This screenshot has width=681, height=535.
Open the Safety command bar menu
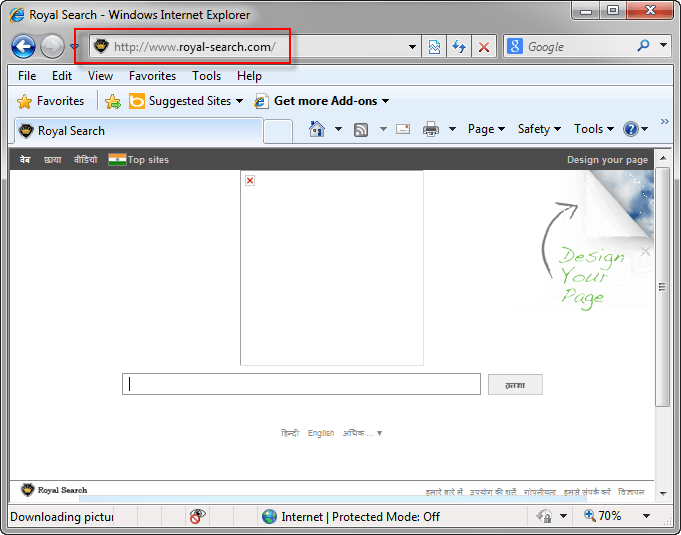coord(539,129)
